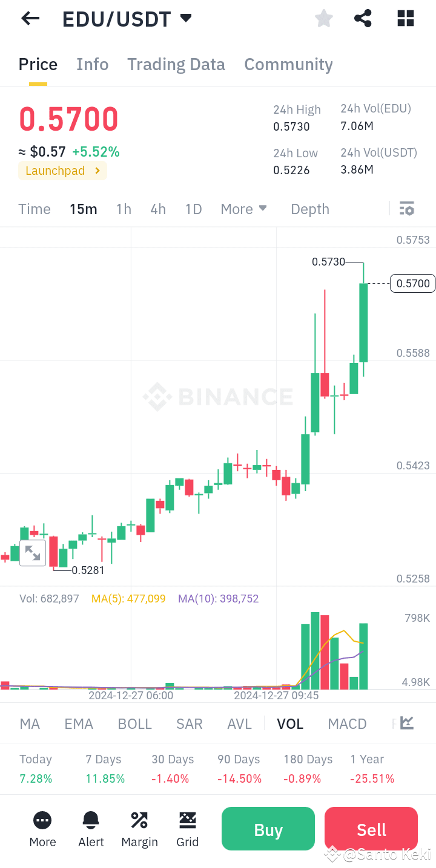Expand the More timeframe dropdown

coord(243,209)
